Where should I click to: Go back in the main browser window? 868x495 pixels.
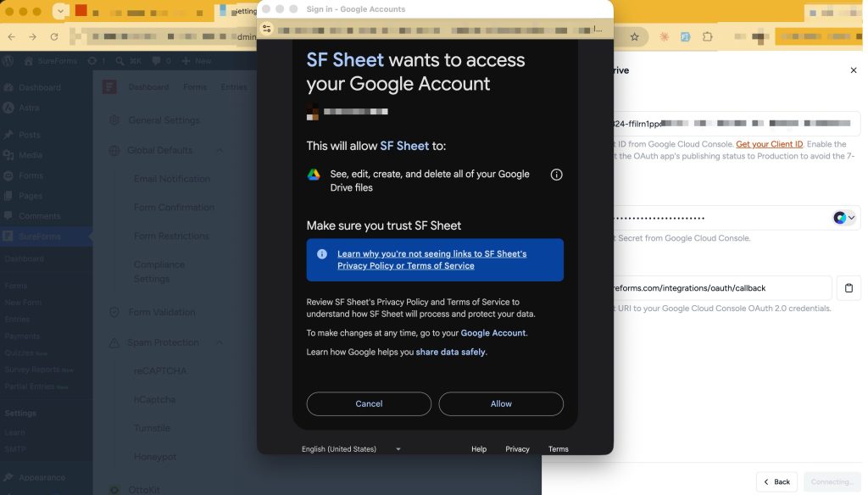(12, 36)
